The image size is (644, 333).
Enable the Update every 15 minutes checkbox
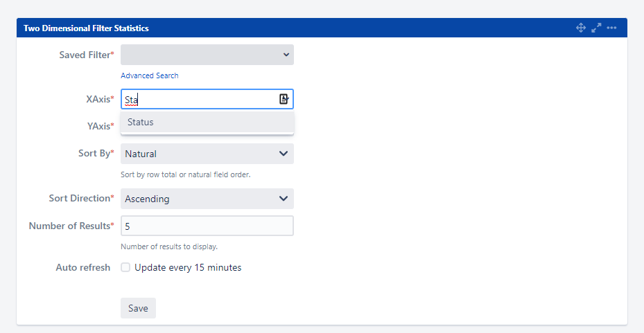point(125,267)
